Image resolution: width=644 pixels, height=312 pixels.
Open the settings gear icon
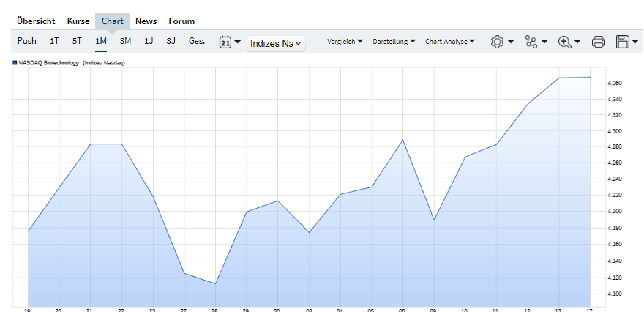(x=498, y=42)
